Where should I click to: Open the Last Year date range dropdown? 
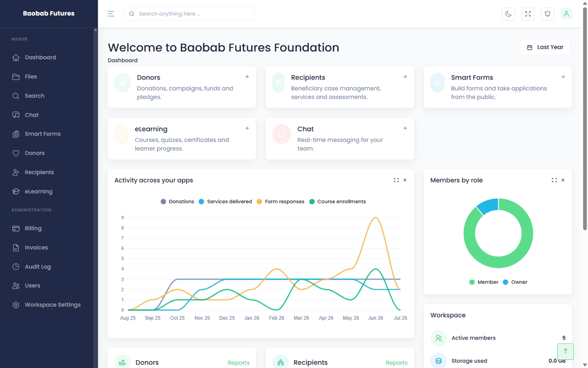tap(545, 47)
